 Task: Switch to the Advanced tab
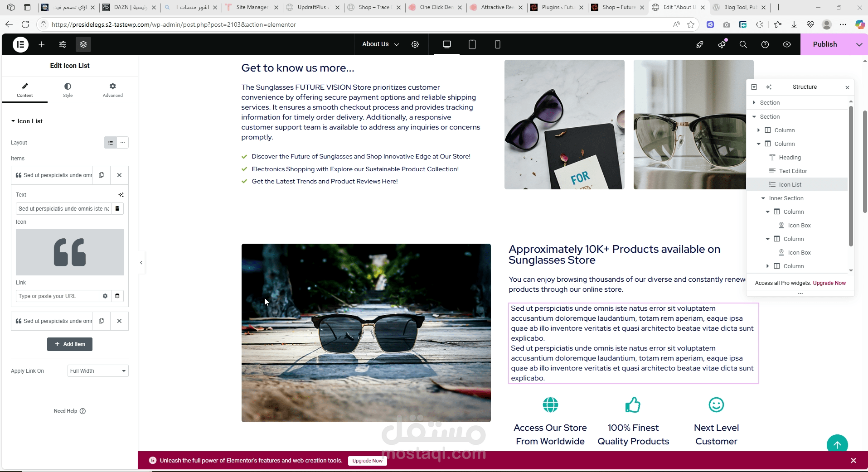[x=113, y=90]
